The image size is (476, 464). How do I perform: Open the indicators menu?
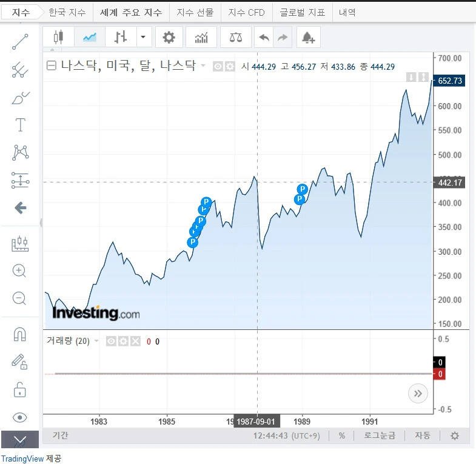201,37
